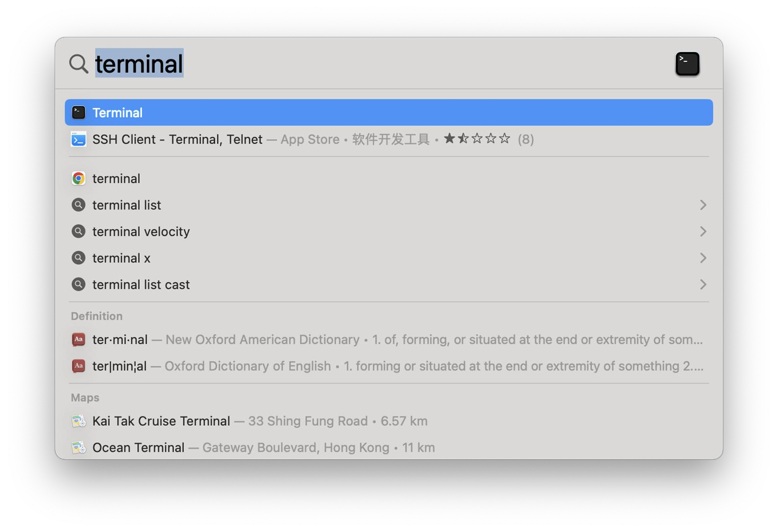
Task: Click '33 Shing Fung Road' address text
Action: (308, 421)
